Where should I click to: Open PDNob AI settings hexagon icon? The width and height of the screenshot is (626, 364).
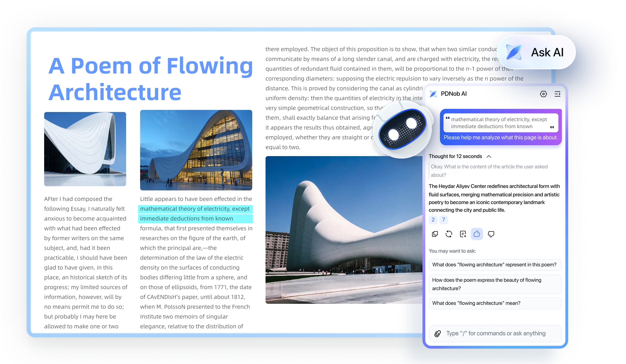(x=543, y=94)
